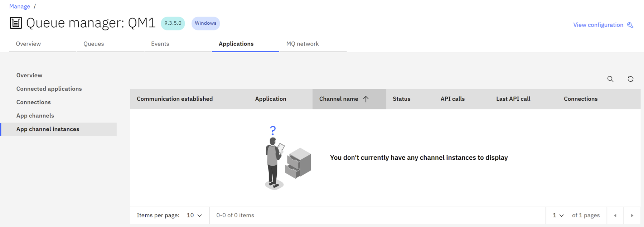Go to the previous page arrow

tap(615, 216)
